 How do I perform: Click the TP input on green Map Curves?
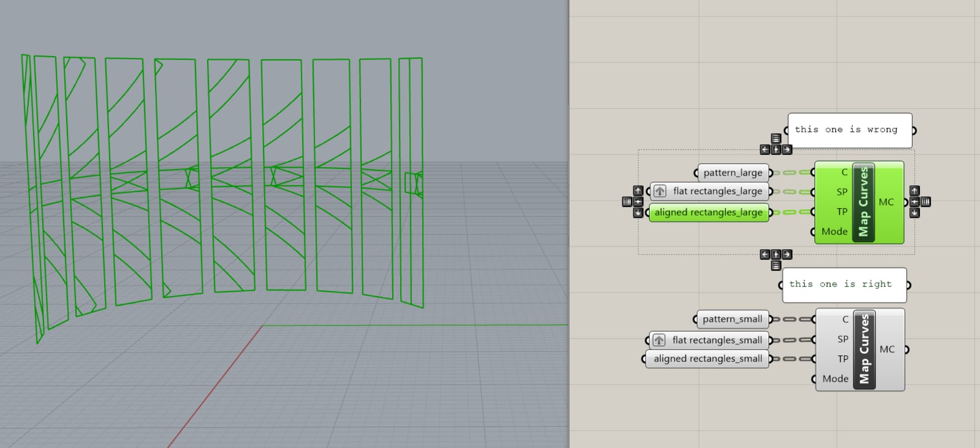pos(842,211)
